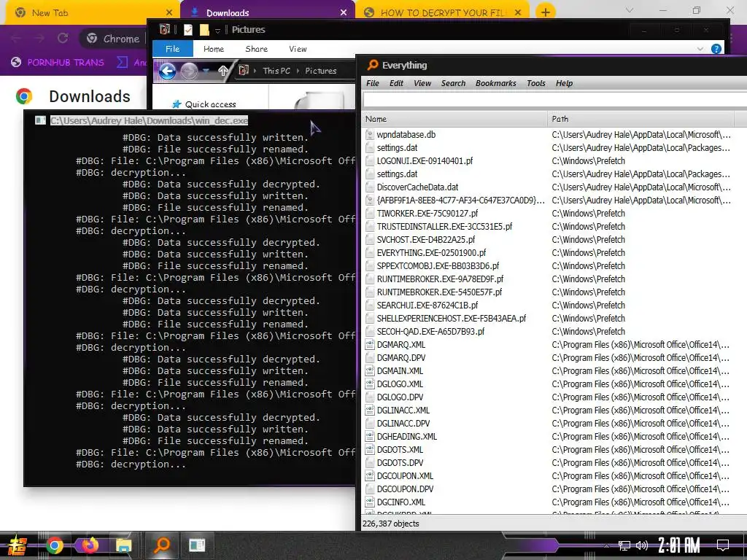The height and width of the screenshot is (560, 747).
Task: Open Firefox from the taskbar
Action: (90, 545)
